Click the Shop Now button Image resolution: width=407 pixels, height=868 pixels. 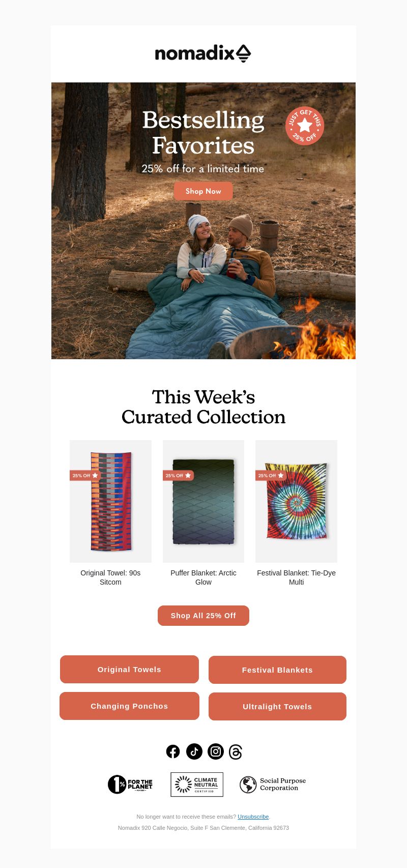coord(203,191)
